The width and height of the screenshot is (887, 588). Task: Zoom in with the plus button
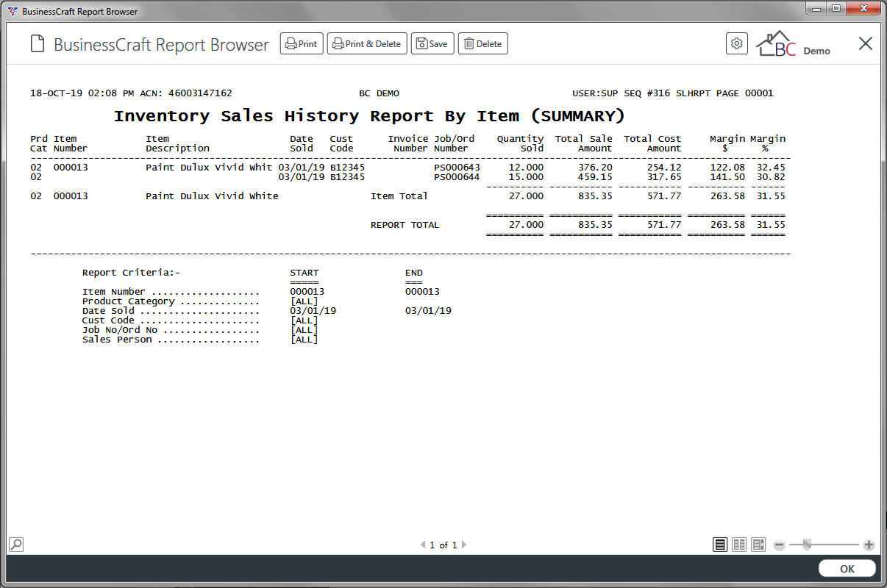869,545
